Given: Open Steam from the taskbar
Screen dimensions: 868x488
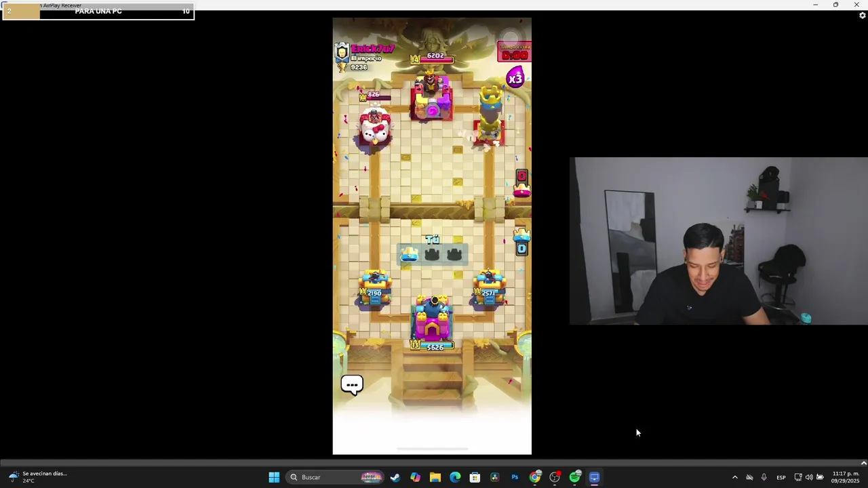Looking at the screenshot, I should (395, 477).
